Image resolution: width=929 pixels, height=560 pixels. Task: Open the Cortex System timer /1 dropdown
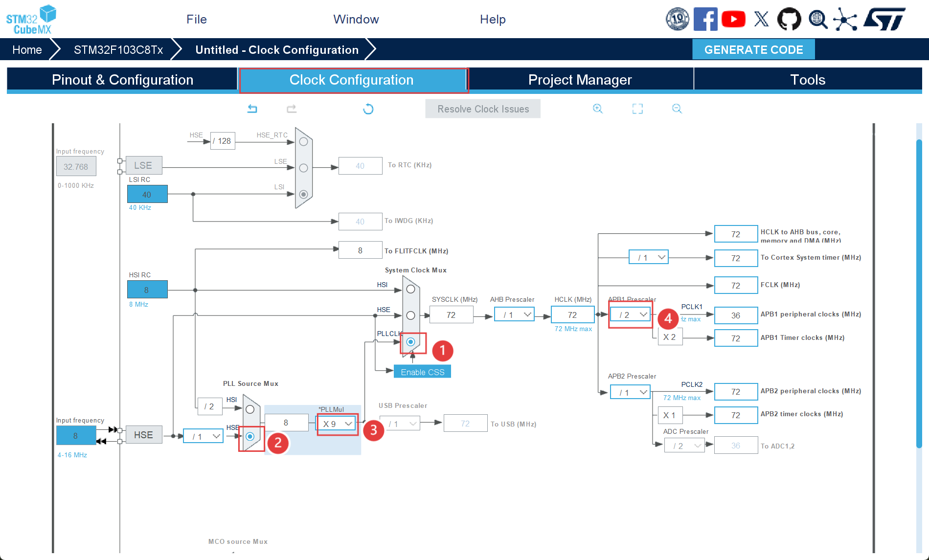pyautogui.click(x=649, y=257)
